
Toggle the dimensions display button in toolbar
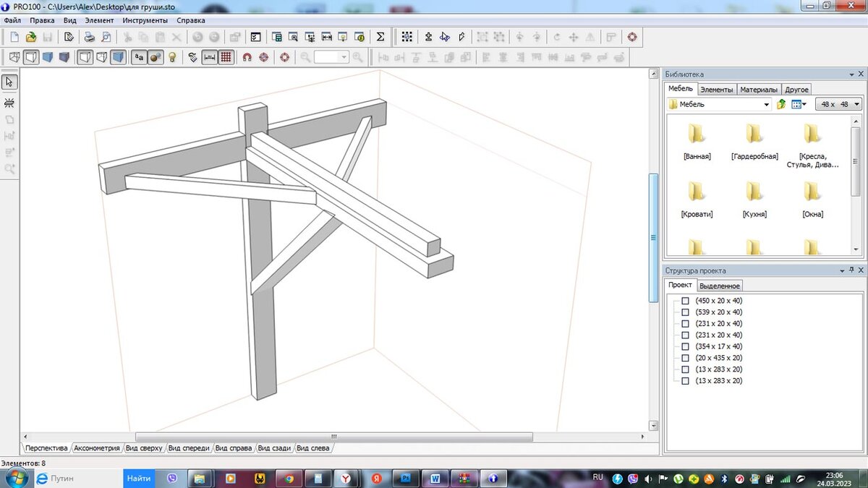(209, 57)
